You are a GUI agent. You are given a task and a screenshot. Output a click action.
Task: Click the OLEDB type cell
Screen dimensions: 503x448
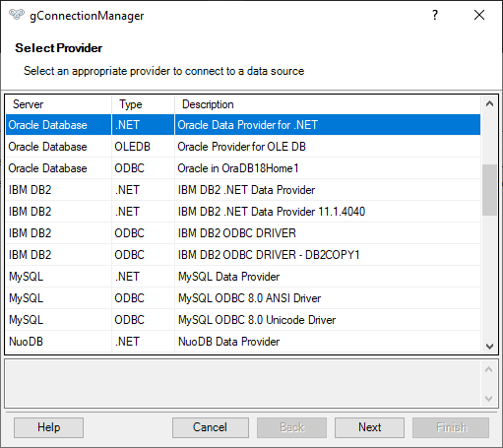(143, 147)
